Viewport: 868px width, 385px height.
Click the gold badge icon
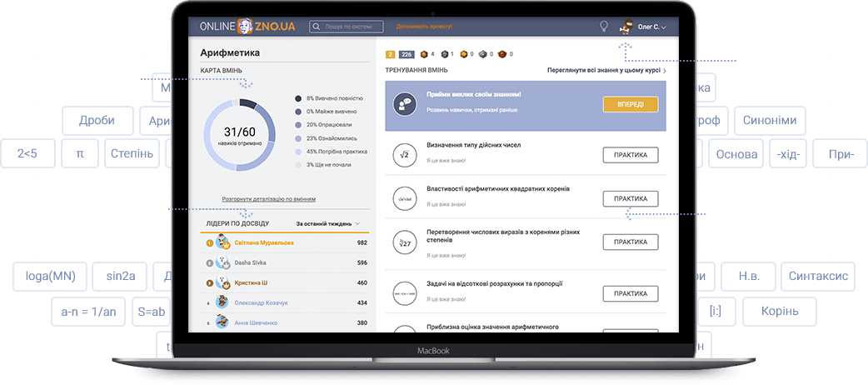[463, 54]
